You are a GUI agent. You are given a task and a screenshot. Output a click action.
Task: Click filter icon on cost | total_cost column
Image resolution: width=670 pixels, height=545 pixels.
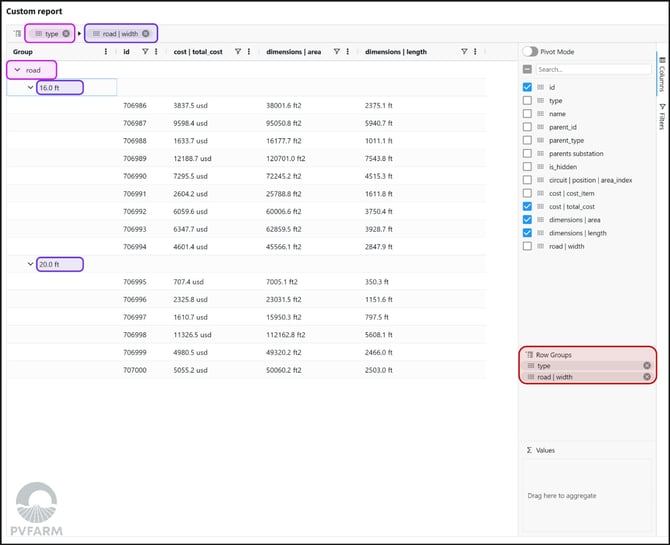click(x=237, y=51)
